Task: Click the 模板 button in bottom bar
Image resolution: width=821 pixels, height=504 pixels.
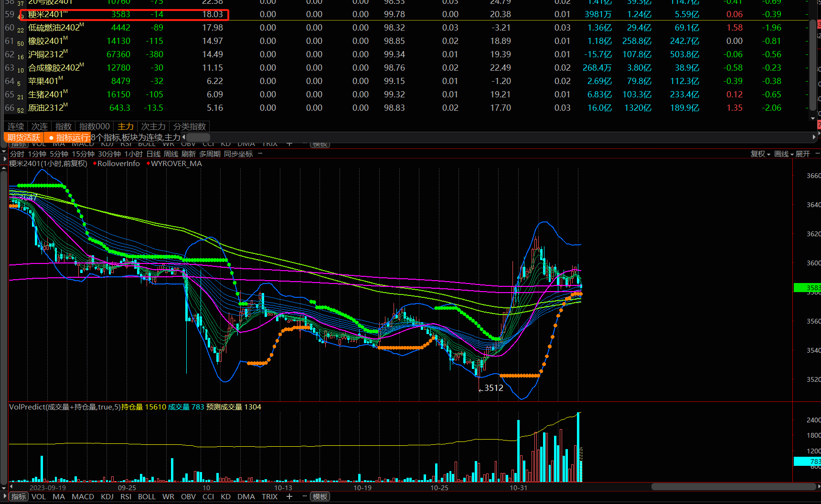Action: [x=320, y=496]
